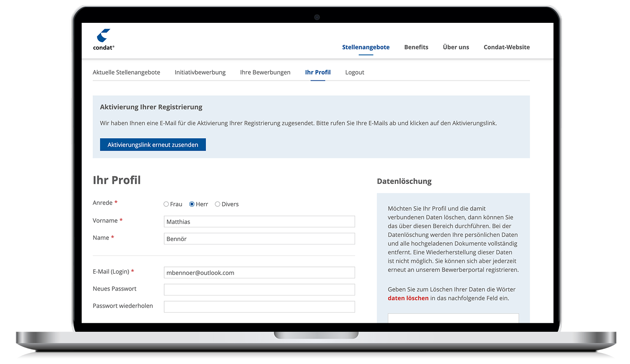The width and height of the screenshot is (630, 364).
Task: Click the Neues Passwort input field
Action: click(259, 290)
